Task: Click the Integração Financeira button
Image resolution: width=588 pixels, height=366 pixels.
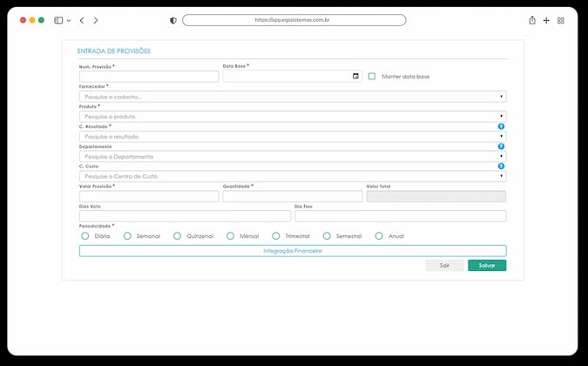Action: [293, 251]
